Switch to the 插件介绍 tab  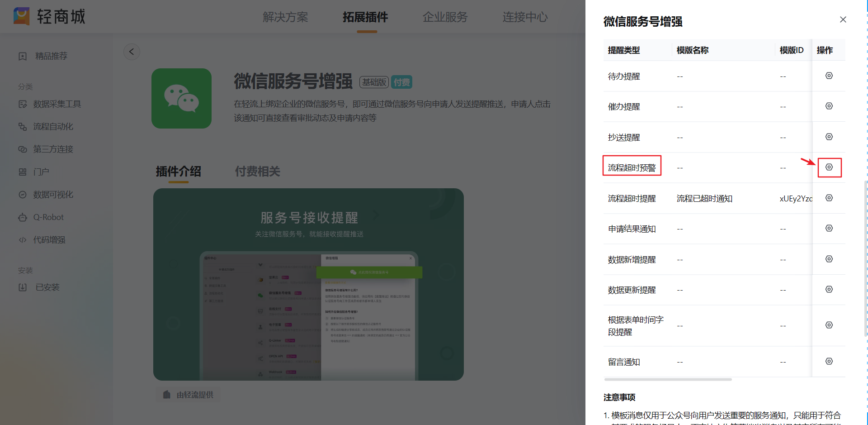click(x=179, y=172)
